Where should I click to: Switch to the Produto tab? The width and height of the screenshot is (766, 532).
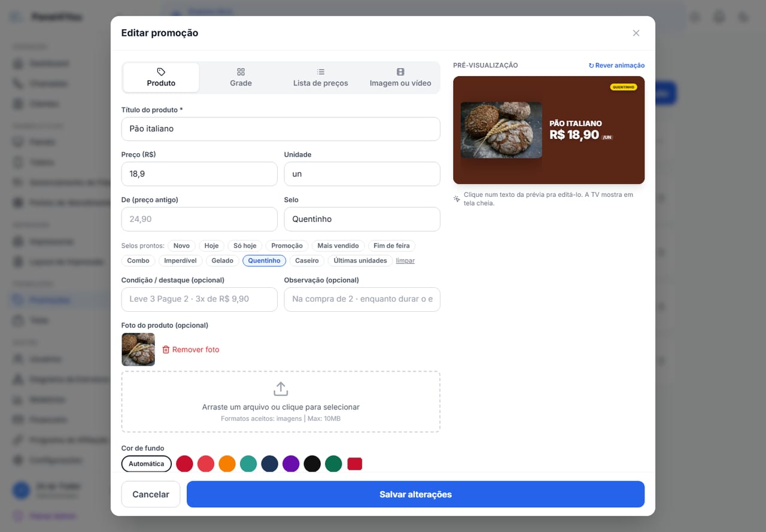coord(161,78)
